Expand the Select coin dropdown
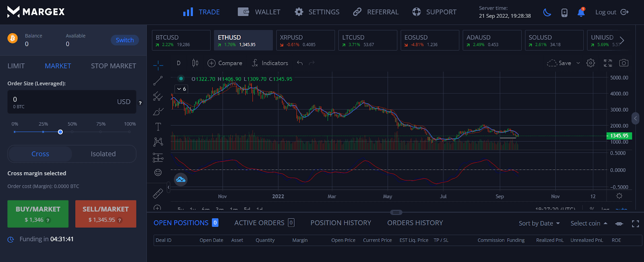Viewport: 644px width, 262px height. [x=588, y=223]
